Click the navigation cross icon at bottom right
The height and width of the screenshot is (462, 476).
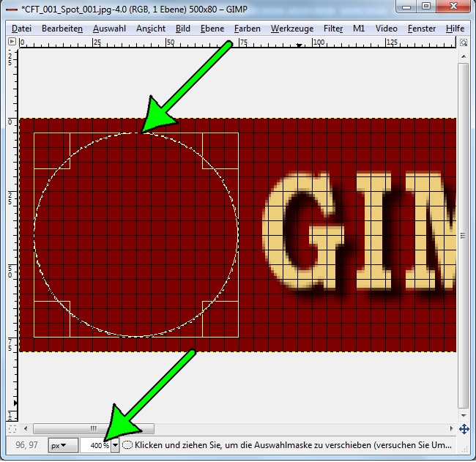[464, 429]
